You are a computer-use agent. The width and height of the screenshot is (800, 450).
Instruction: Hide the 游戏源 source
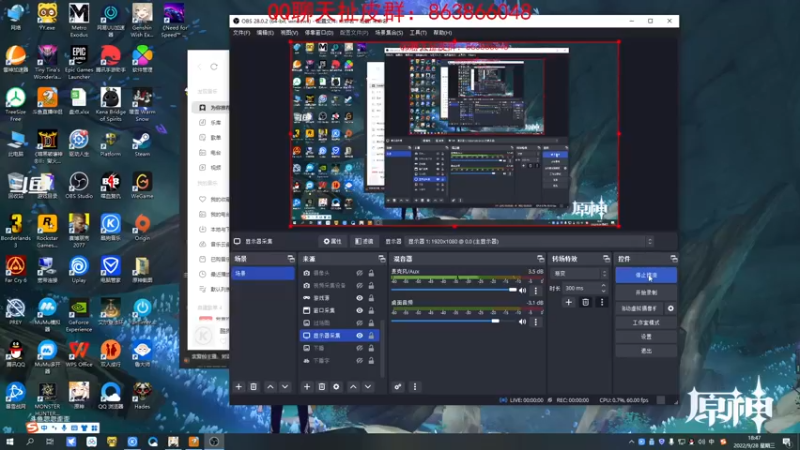[x=360, y=298]
